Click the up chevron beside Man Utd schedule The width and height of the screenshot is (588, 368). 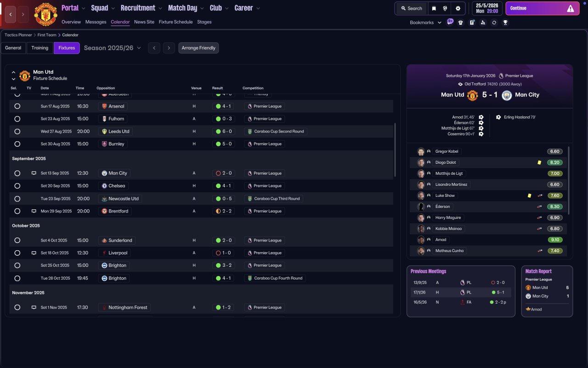14,73
